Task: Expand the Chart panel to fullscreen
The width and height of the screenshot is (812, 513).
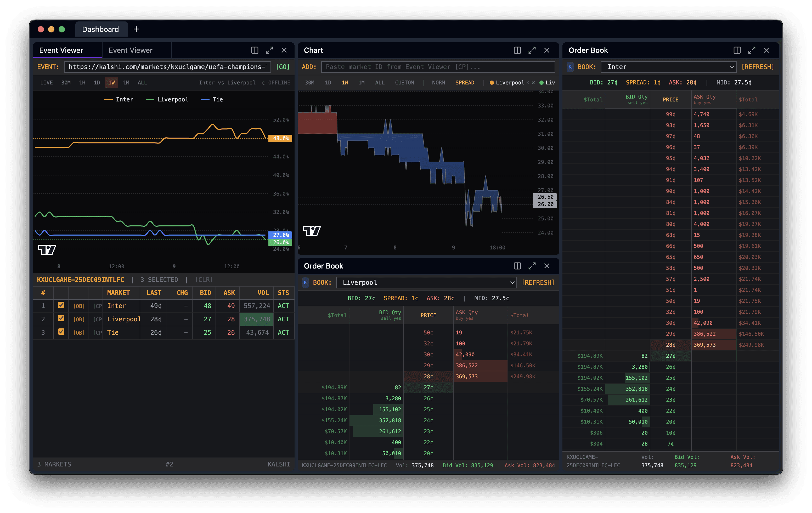Action: tap(532, 50)
